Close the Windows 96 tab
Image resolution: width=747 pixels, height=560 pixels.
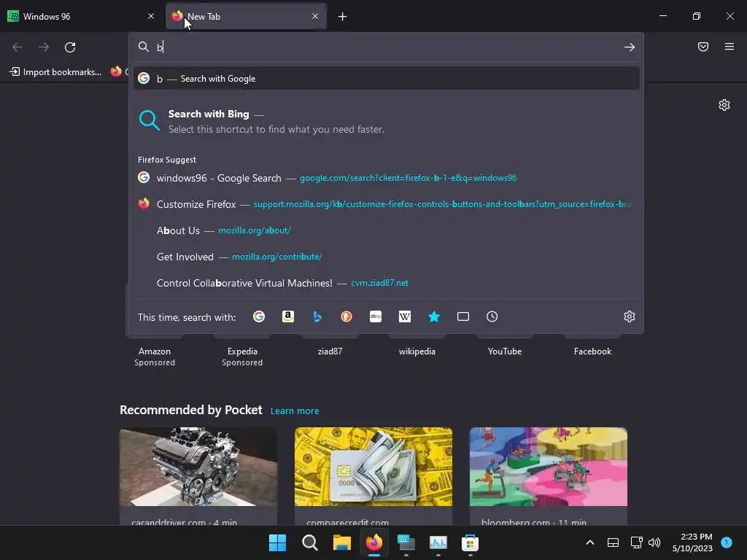(x=151, y=16)
